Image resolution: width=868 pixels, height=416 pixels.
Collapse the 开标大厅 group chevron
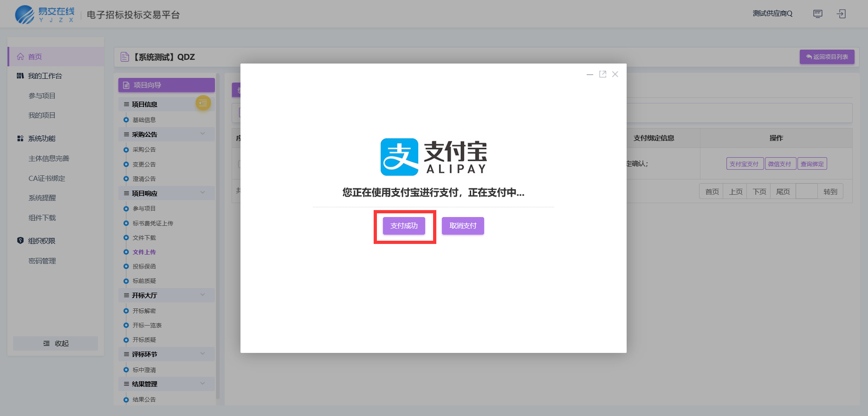click(203, 294)
